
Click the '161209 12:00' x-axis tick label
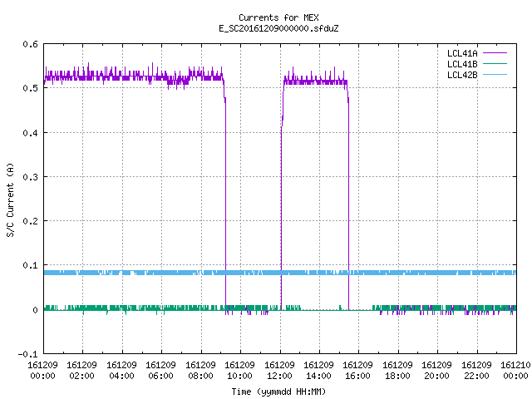(x=279, y=371)
